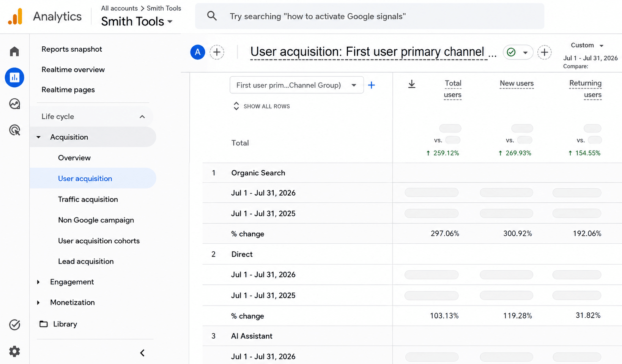Open Lead acquisition report
The image size is (622, 364).
point(86,262)
